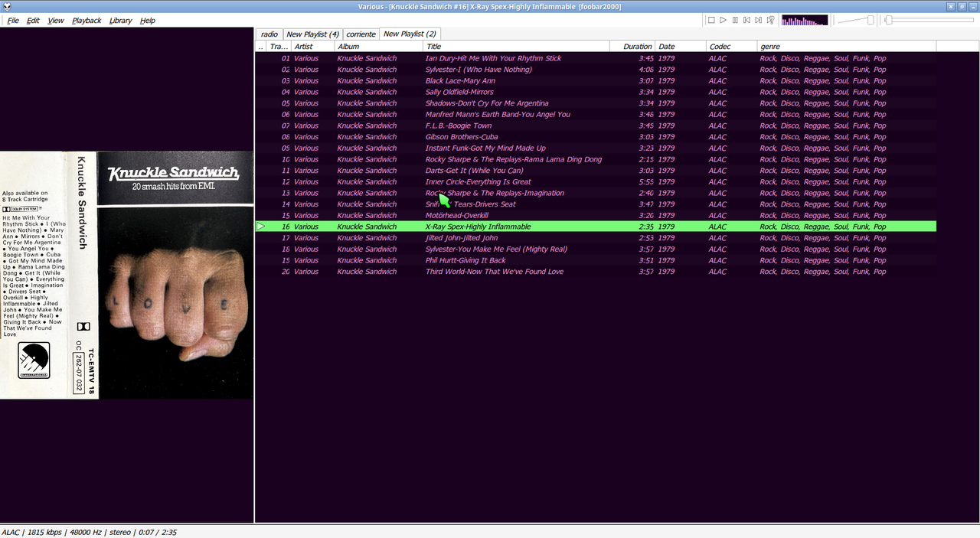Select X-Ray Spex-Highly Inflammable playing row
The height and width of the screenshot is (538, 980).
pyautogui.click(x=596, y=227)
